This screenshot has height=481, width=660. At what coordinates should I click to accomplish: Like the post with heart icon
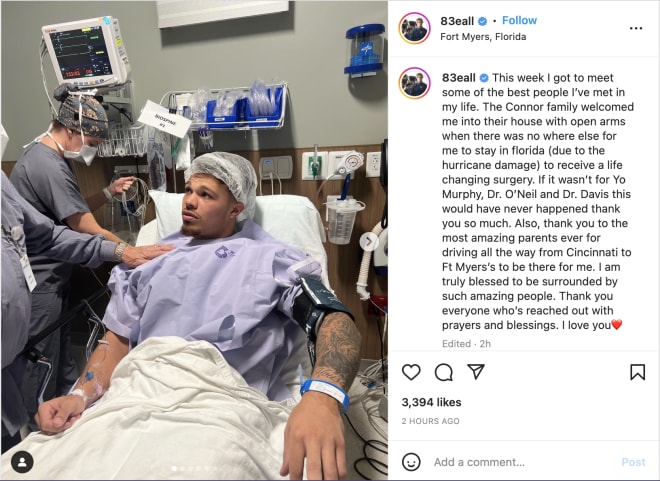(x=411, y=372)
